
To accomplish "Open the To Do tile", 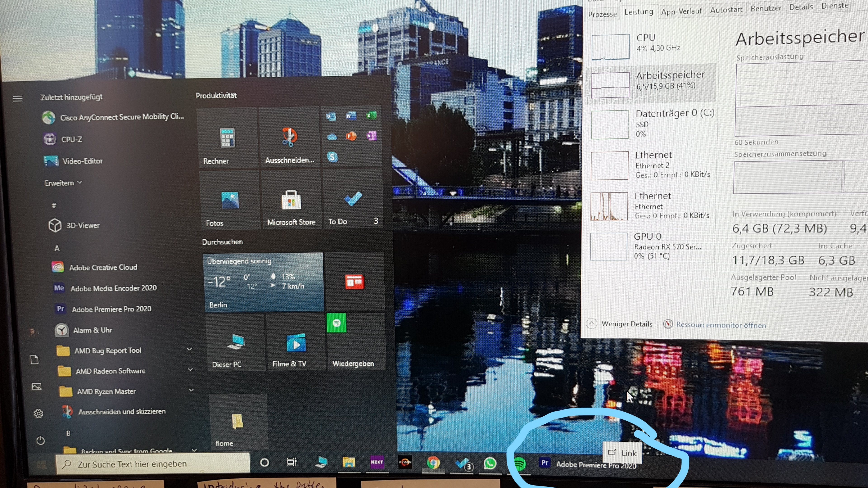I will point(353,199).
